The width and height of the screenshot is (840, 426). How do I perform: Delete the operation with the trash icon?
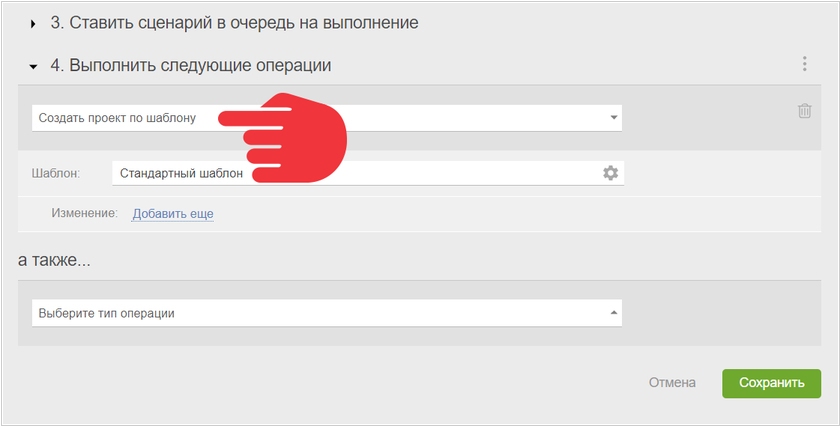tap(804, 111)
